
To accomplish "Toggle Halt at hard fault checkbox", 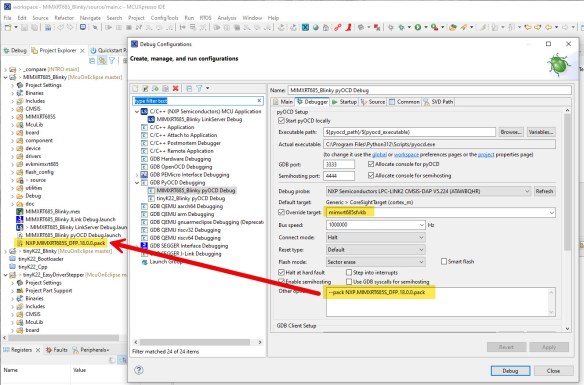I will pos(281,273).
